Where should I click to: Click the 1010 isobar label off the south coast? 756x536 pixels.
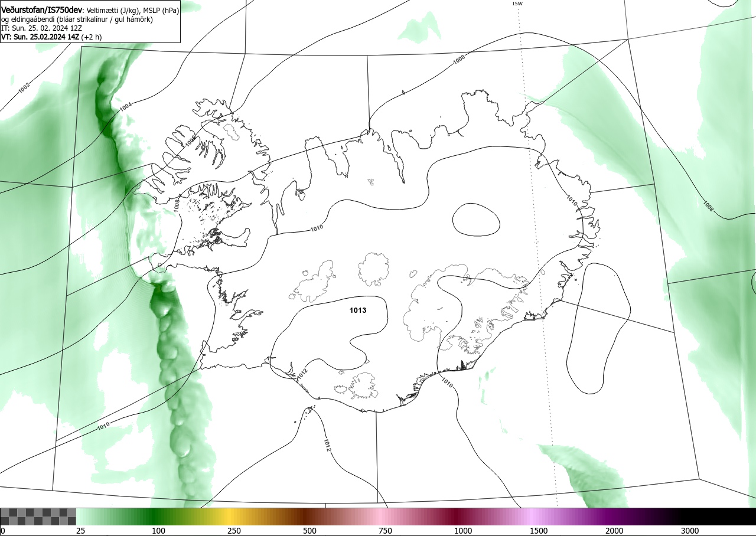[x=447, y=384]
